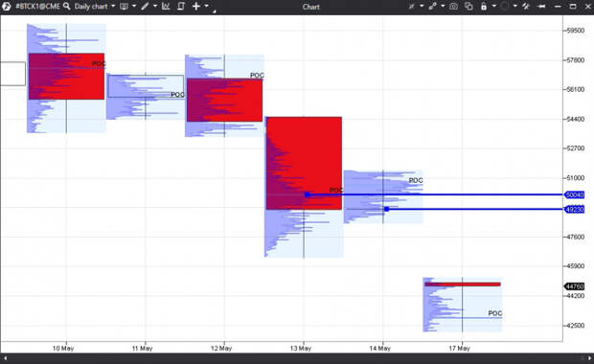Click the #BTCK1@CME instrument label
This screenshot has width=594, height=364.
(x=37, y=6)
